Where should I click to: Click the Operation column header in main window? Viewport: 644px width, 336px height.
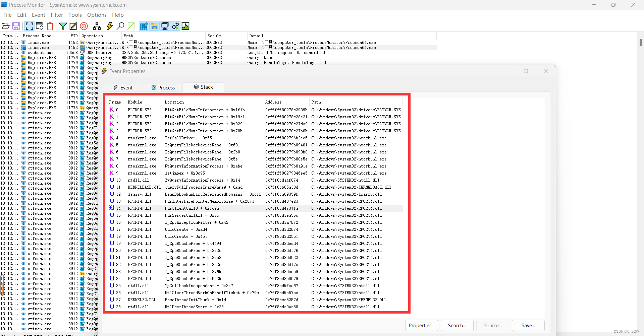100,36
